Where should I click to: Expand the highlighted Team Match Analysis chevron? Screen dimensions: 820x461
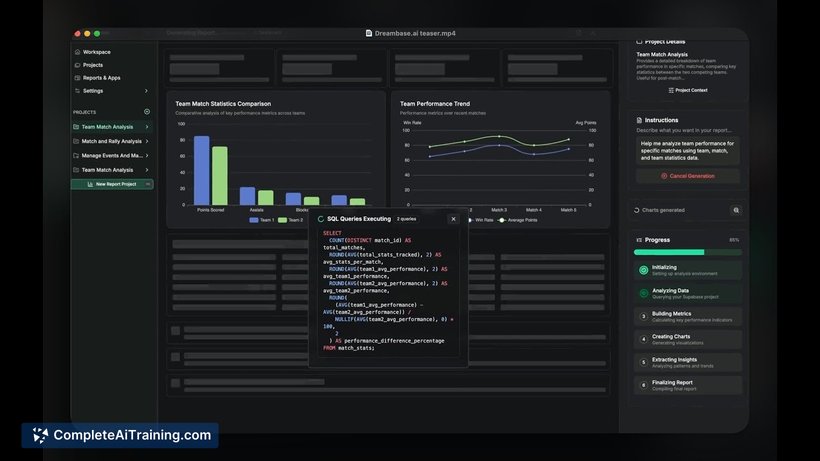(x=147, y=127)
